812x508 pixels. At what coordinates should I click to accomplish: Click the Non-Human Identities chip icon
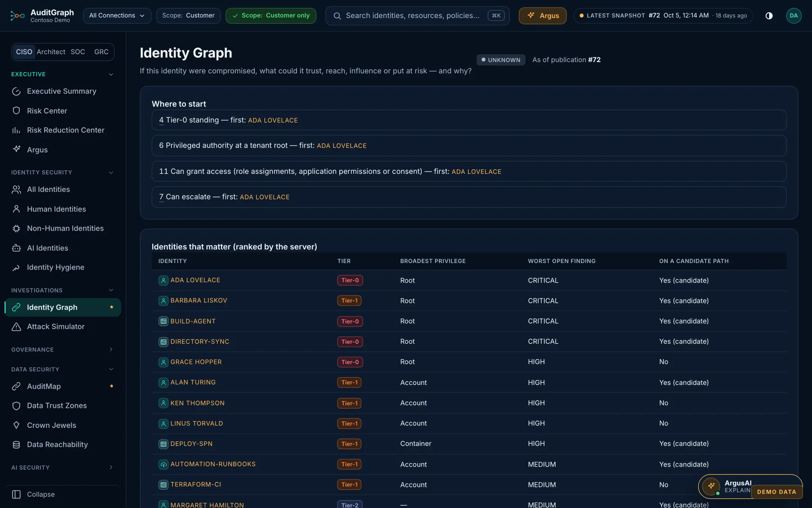click(16, 228)
